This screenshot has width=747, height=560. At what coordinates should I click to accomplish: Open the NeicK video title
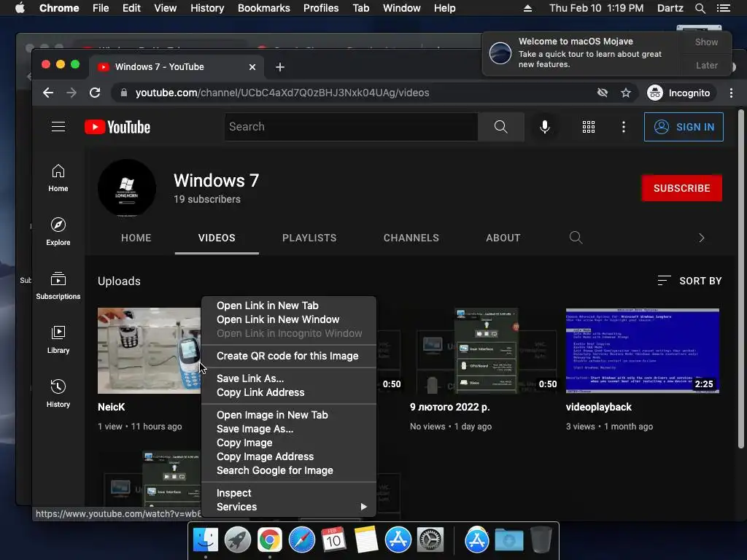pyautogui.click(x=111, y=407)
